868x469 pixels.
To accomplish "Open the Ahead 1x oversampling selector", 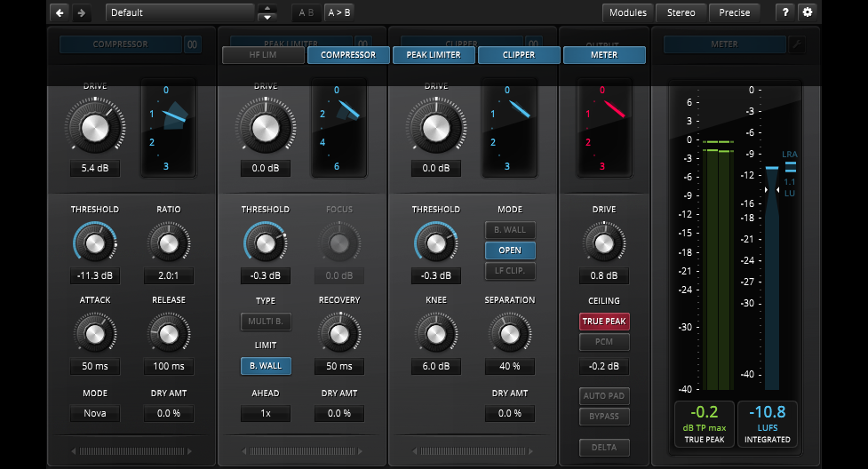I will coord(265,413).
